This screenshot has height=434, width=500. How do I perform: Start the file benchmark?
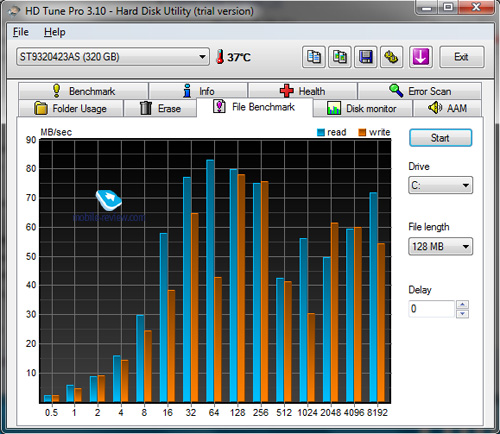440,138
